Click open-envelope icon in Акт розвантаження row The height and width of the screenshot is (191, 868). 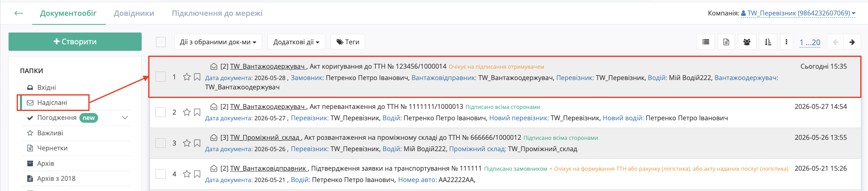pyautogui.click(x=214, y=137)
